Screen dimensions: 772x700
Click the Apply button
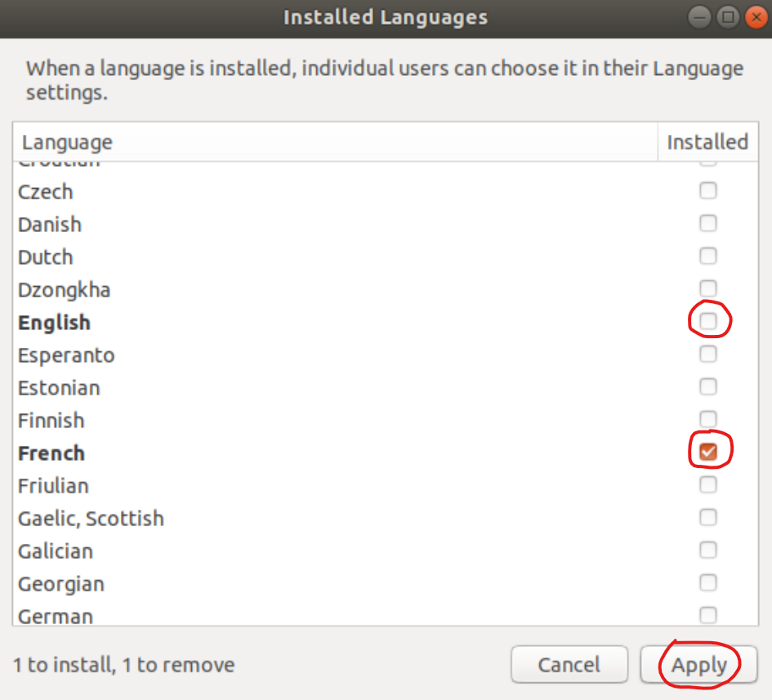[x=699, y=665]
